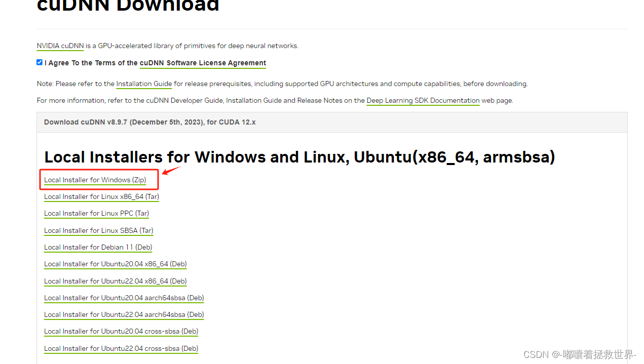Viewport: 644px width, 364px height.
Task: Download Local Installer for Ubuntu20.04 x86_64 (Deb)
Action: pos(116,264)
